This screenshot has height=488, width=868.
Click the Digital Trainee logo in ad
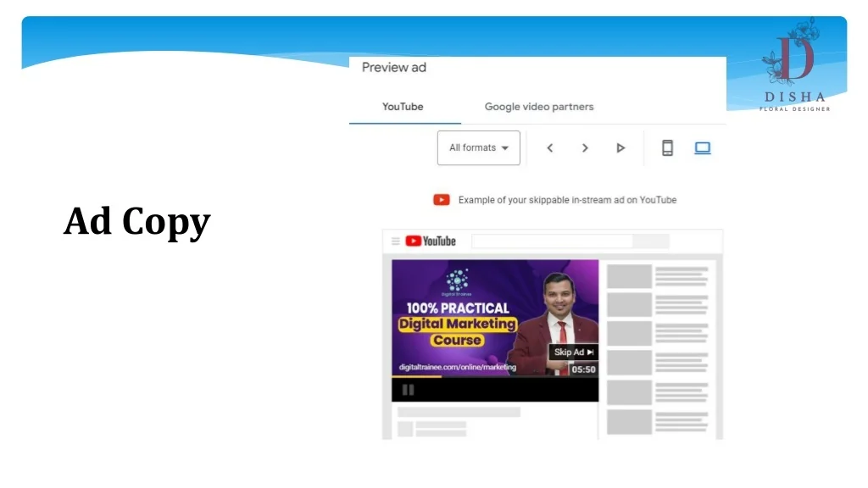tap(458, 281)
